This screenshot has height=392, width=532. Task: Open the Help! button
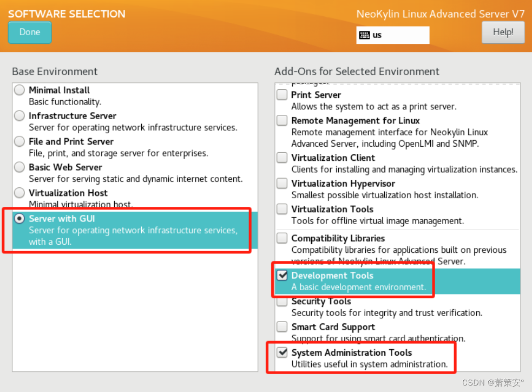point(503,32)
